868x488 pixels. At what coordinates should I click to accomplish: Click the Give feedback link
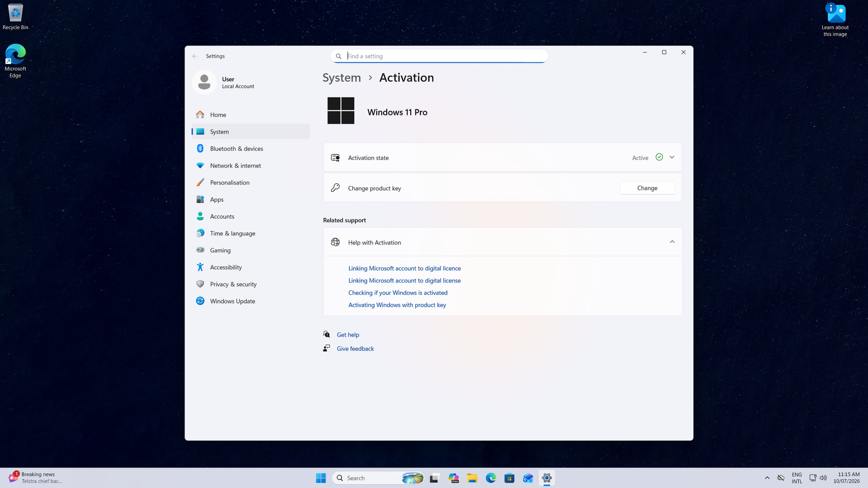pos(355,349)
